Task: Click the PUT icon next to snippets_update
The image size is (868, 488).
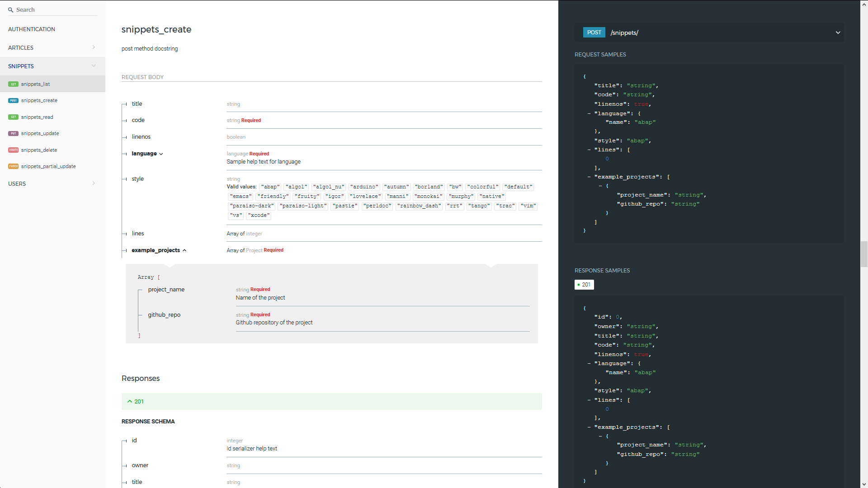Action: coord(13,133)
